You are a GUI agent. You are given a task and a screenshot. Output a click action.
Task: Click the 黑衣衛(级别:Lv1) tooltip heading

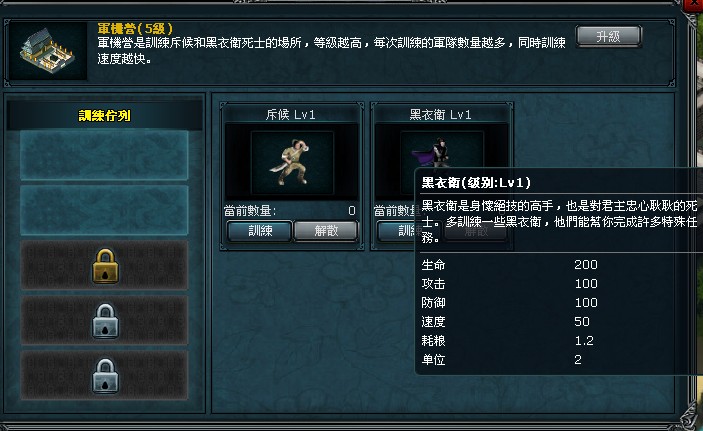pyautogui.click(x=476, y=183)
